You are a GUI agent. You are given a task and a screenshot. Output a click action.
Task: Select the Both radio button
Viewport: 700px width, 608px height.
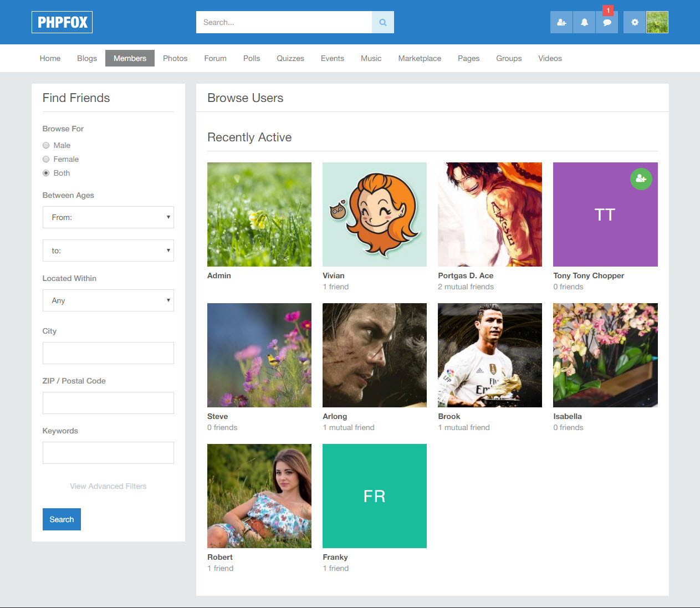[46, 173]
